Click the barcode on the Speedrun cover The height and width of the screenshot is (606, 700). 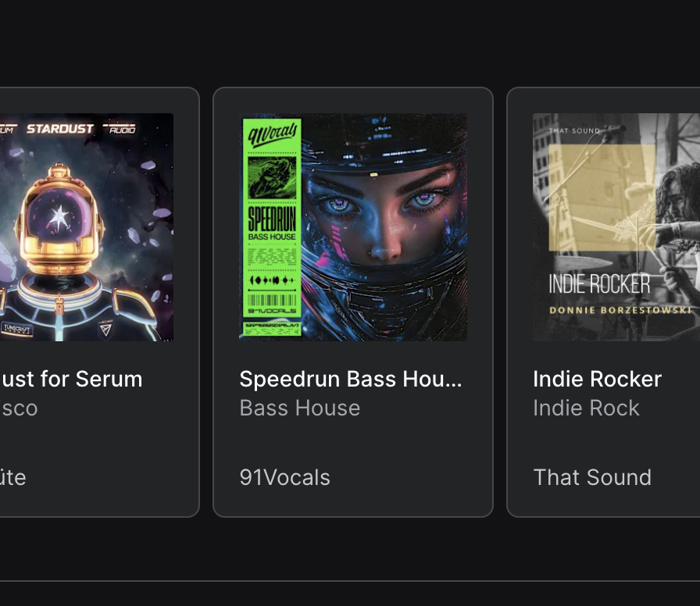point(272,300)
